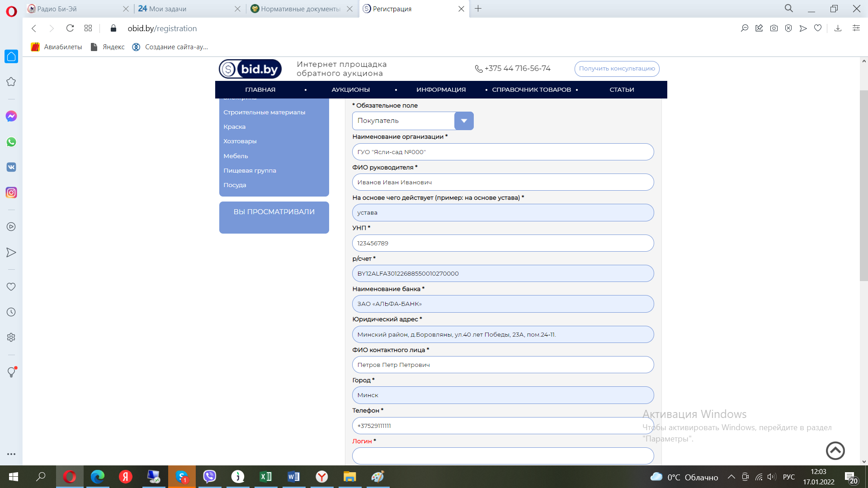
Task: Open Мебель category link
Action: pyautogui.click(x=236, y=156)
